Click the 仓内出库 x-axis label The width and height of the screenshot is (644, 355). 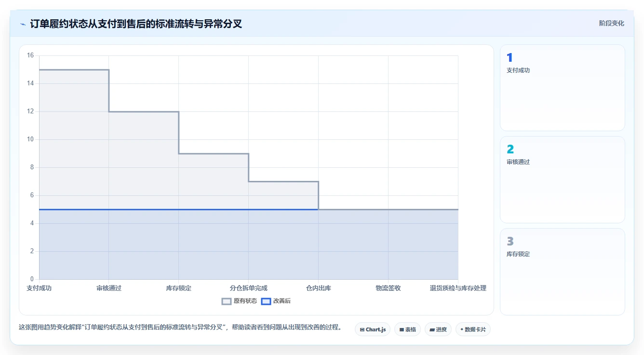[319, 288]
